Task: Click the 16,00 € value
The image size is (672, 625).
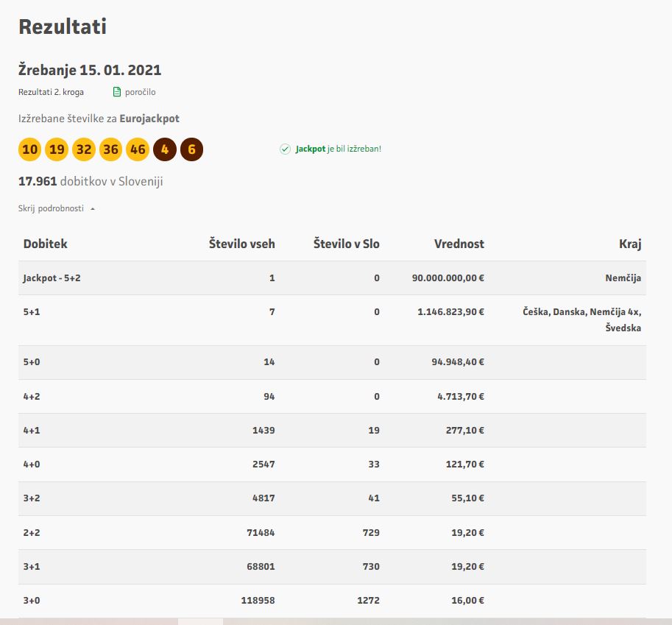Action: click(467, 600)
